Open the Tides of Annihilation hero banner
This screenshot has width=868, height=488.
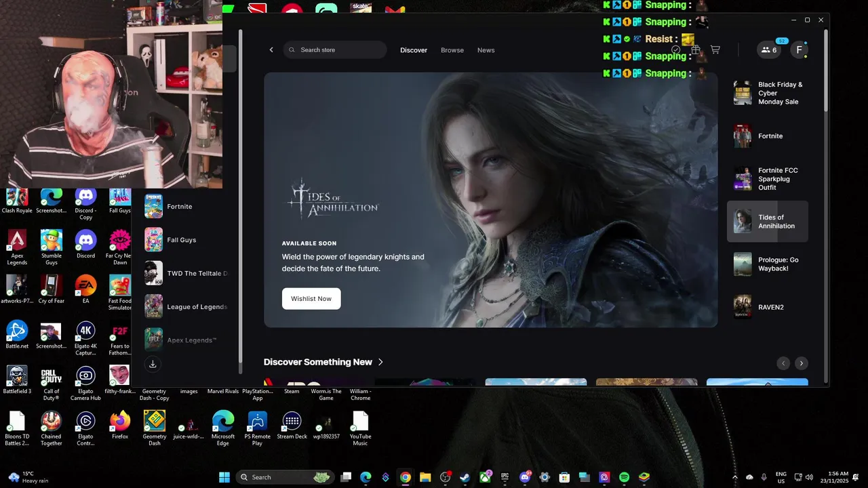[490, 200]
